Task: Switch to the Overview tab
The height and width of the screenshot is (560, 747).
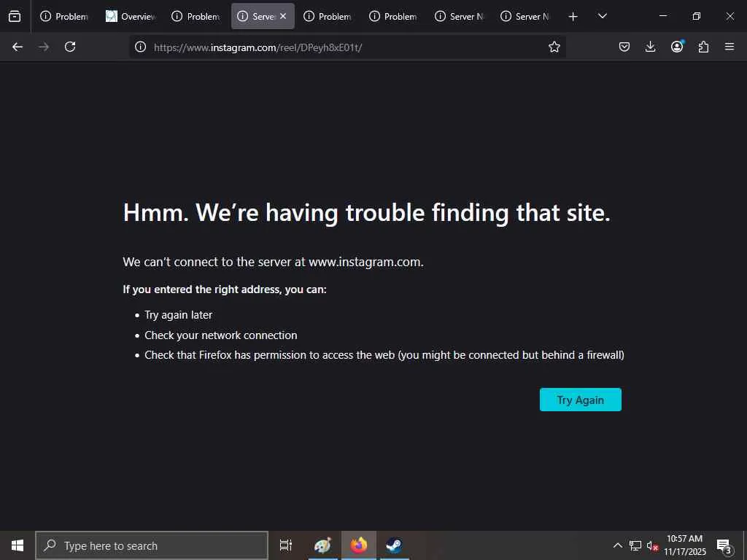Action: tap(131, 16)
